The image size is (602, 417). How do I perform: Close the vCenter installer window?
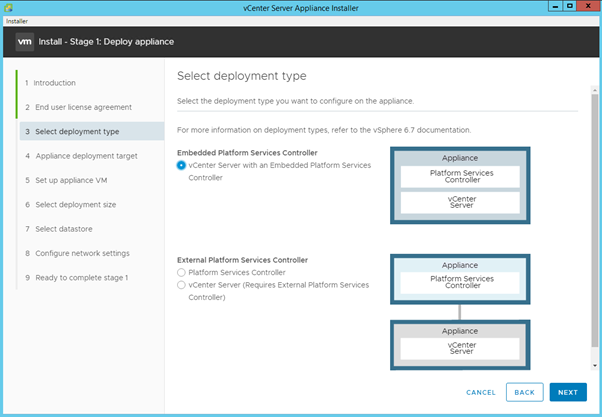click(x=588, y=6)
